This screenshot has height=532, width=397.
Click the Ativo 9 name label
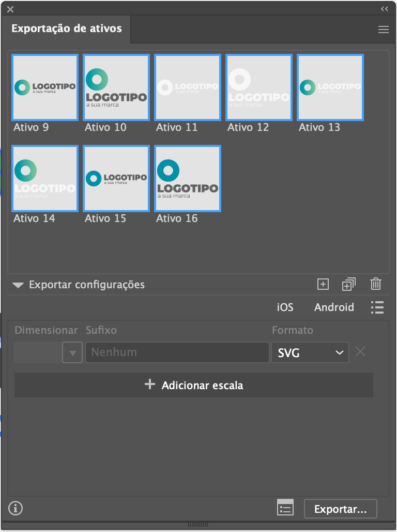[x=31, y=128]
